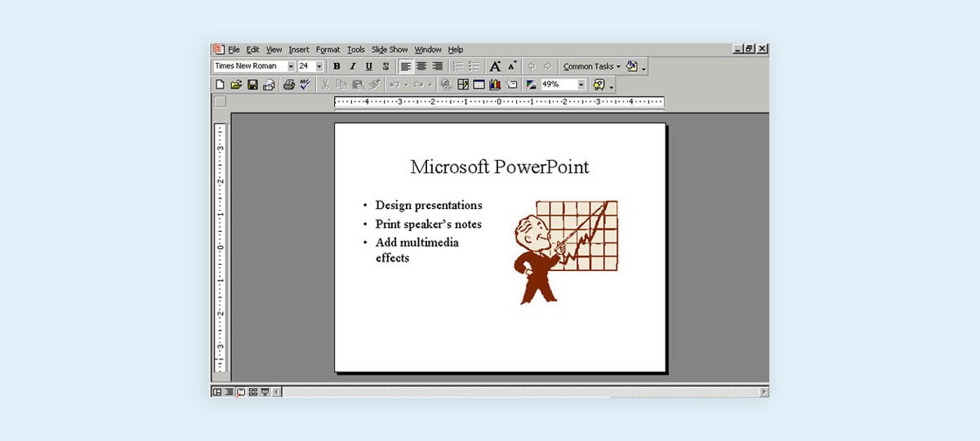Toggle Bullets list button
Screen dimensions: 980x441
tap(474, 66)
